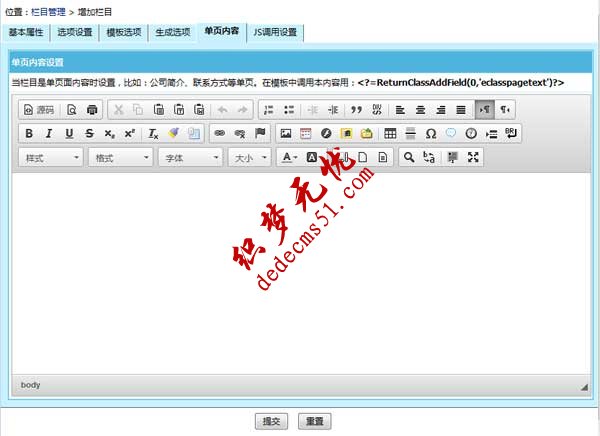Toggle subscript formatting
Image resolution: width=600 pixels, height=436 pixels.
(109, 133)
